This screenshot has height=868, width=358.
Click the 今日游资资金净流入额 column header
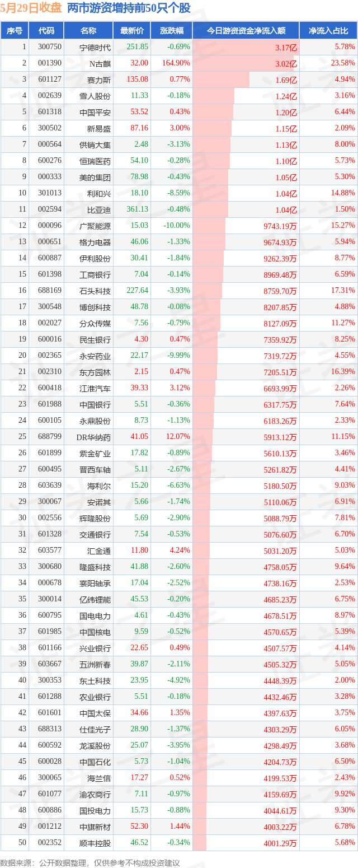point(246,30)
